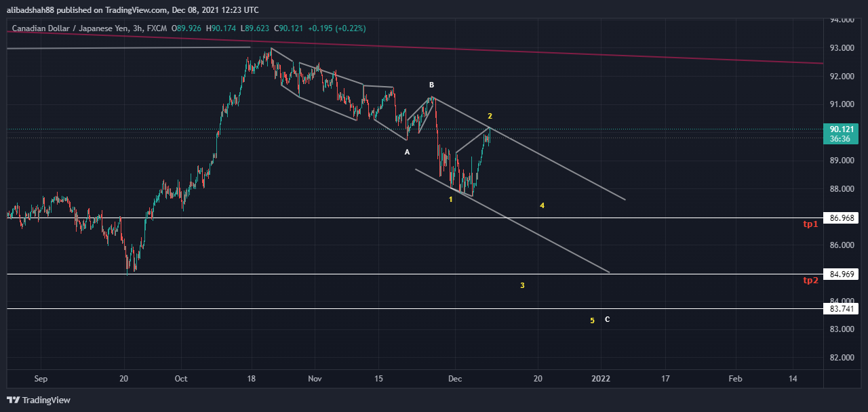Click the symbol title Canadian Dollar / Japanese Yen
868x412 pixels.
click(68, 28)
